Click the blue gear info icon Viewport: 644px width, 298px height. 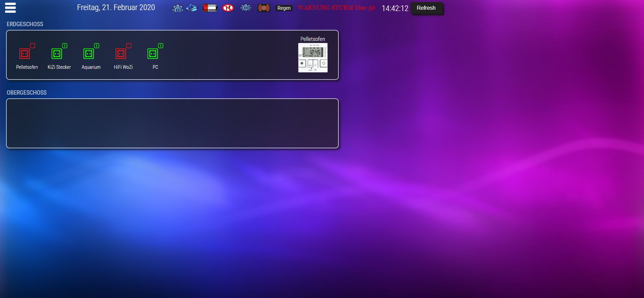point(246,8)
